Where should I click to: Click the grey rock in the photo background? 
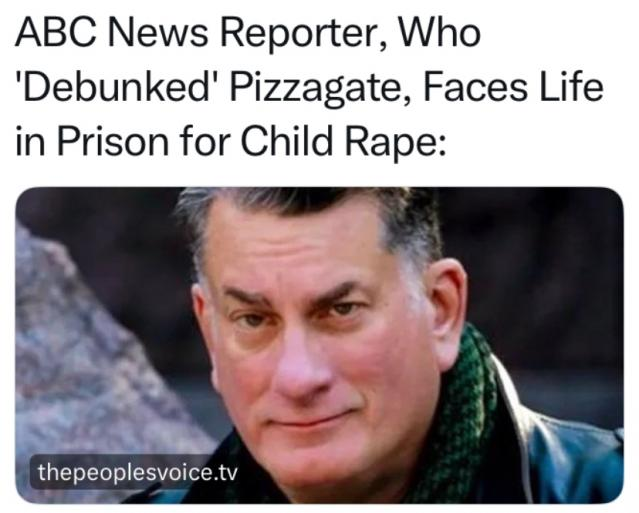tap(94, 367)
